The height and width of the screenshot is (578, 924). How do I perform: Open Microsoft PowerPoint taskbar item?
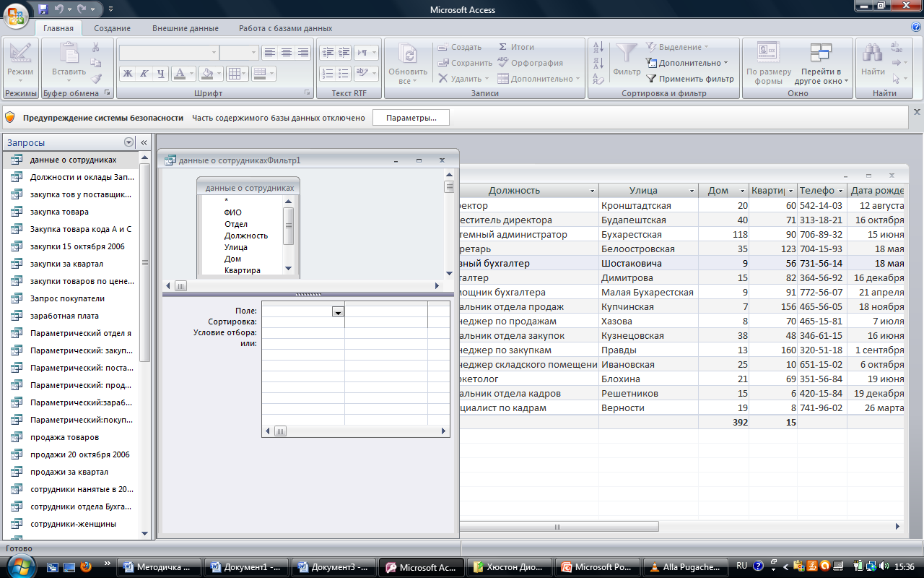[x=598, y=567]
